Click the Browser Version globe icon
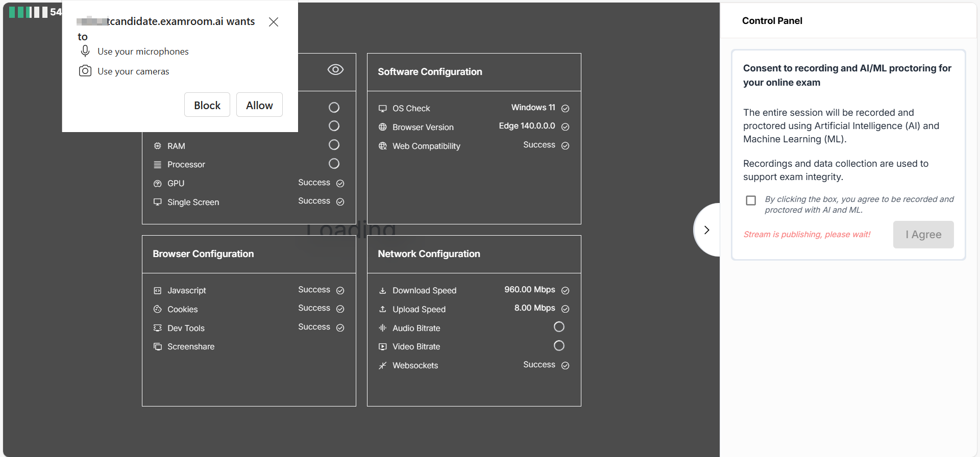This screenshot has height=457, width=980. pos(382,127)
